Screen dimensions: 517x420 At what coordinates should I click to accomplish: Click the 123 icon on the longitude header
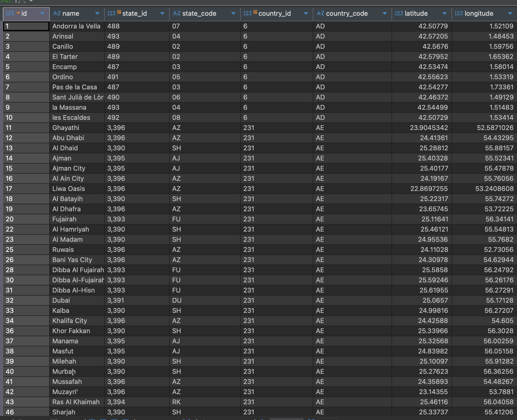coord(459,13)
